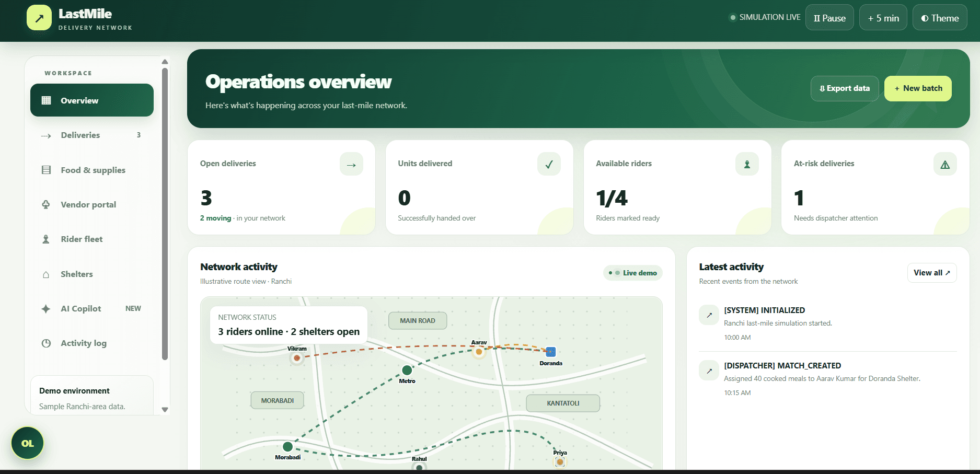This screenshot has height=474, width=980.
Task: Advance simulation using + 5 min
Action: tap(883, 18)
